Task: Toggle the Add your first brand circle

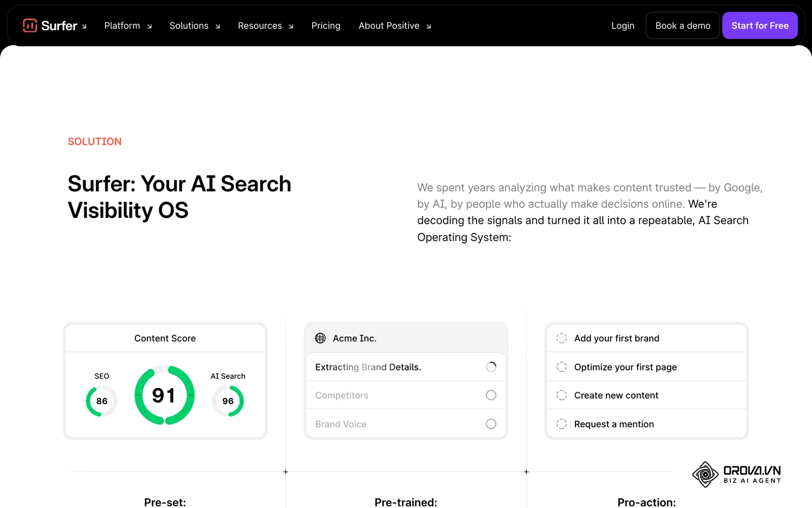Action: click(x=561, y=338)
